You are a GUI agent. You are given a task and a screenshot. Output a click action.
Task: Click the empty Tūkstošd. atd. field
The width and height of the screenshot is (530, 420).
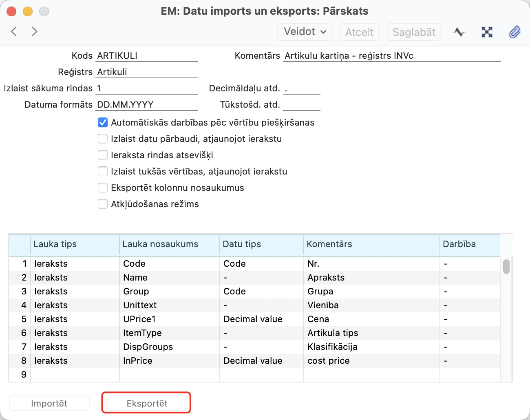point(301,105)
